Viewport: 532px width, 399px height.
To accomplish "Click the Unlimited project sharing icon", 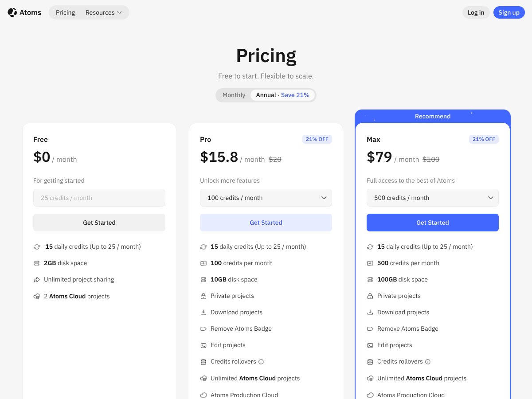I will point(37,280).
